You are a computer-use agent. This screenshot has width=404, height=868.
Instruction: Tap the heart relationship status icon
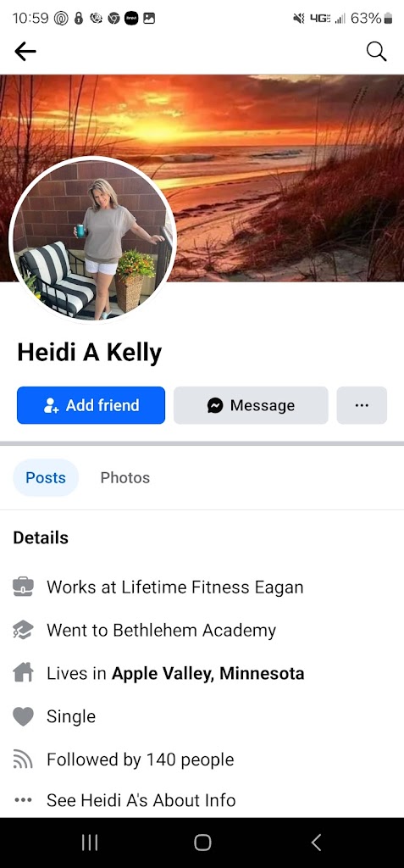(x=23, y=716)
